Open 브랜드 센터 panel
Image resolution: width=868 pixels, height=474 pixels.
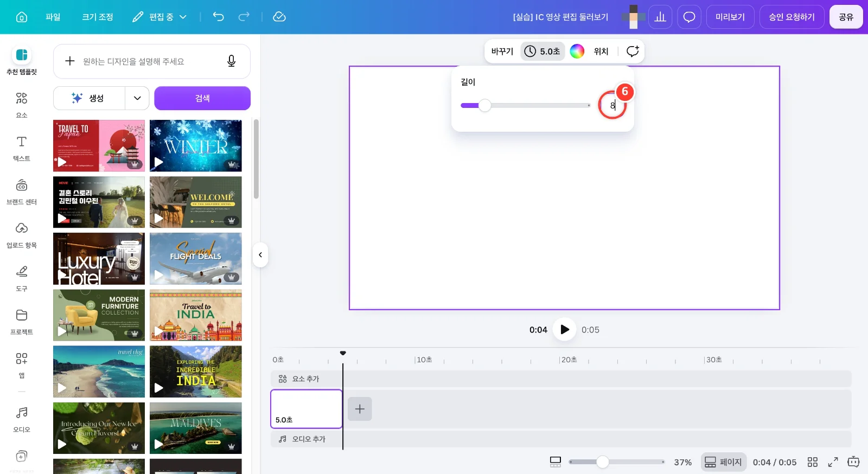tap(22, 191)
